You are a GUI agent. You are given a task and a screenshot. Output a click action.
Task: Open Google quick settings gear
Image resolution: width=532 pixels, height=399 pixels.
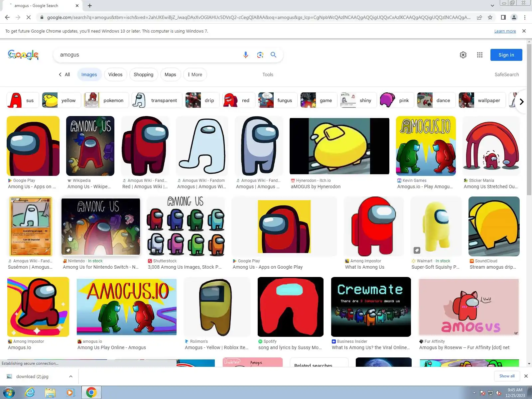pos(463,55)
